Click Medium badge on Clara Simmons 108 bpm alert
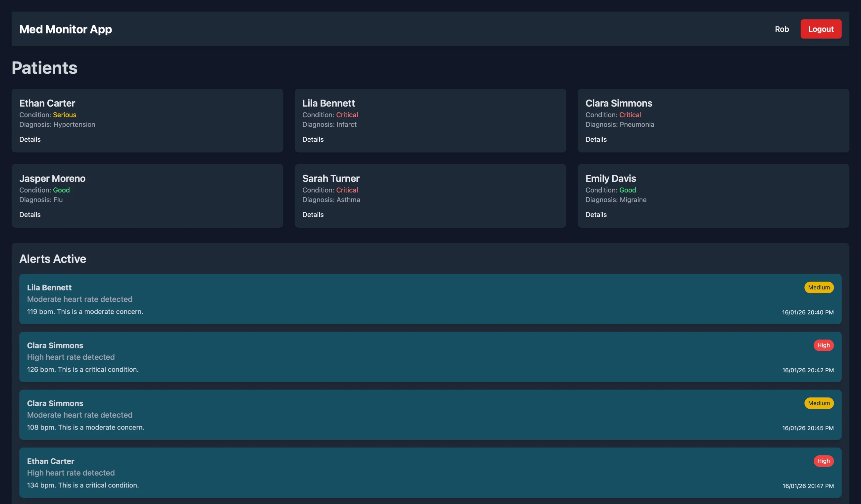This screenshot has width=861, height=504. click(x=818, y=403)
